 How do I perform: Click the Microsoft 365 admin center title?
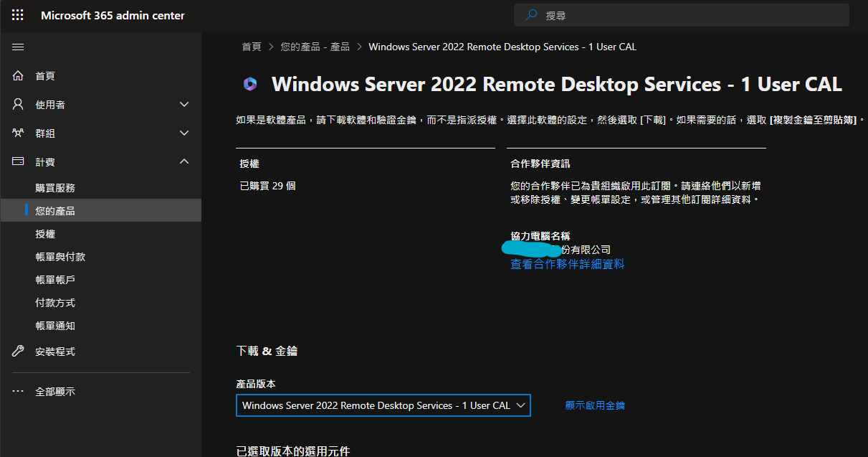113,15
